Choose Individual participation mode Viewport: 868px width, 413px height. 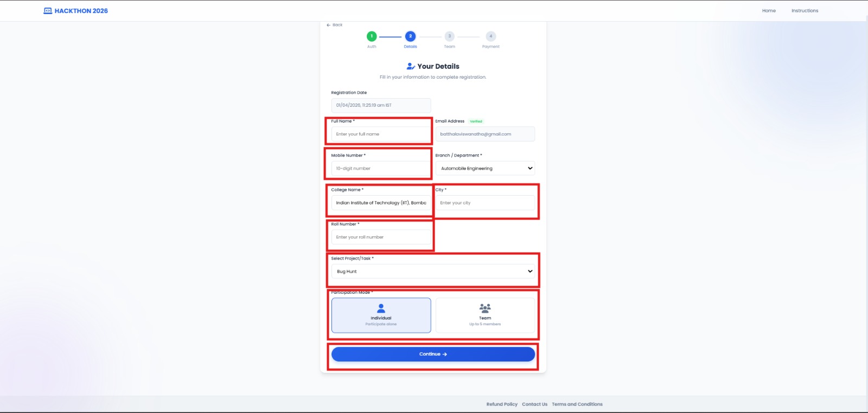click(x=381, y=315)
